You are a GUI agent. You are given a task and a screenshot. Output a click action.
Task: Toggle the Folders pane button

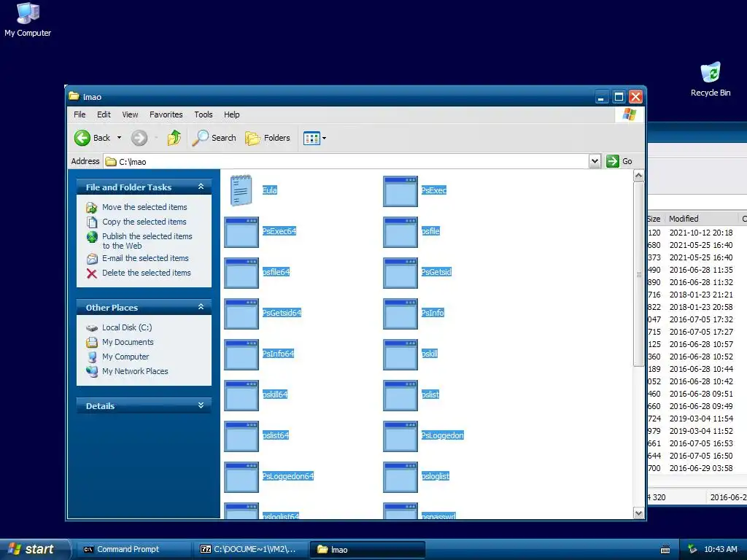267,138
